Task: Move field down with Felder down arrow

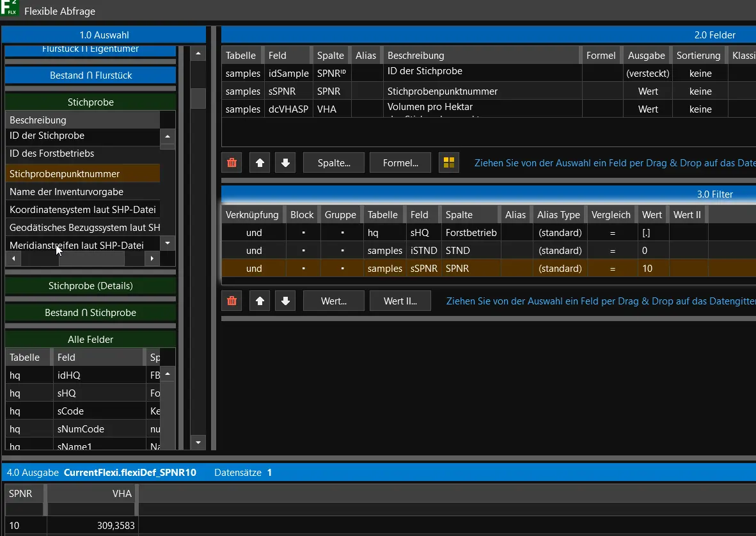Action: [x=285, y=162]
